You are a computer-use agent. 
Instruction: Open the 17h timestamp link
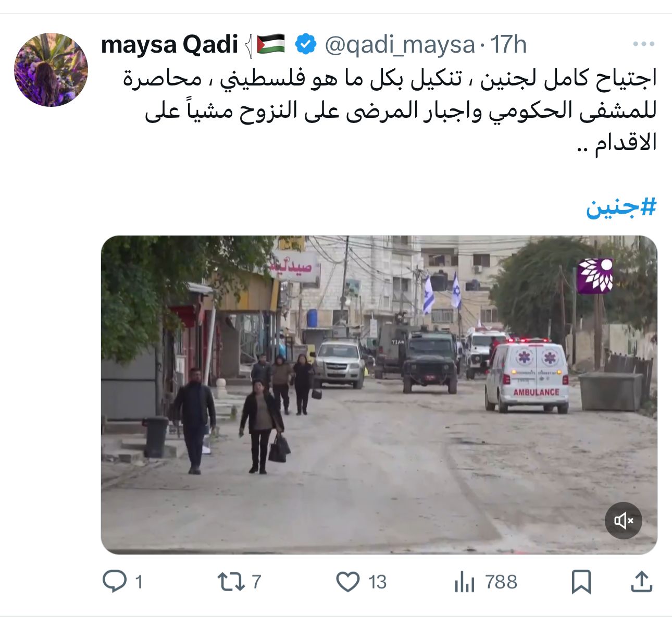(x=509, y=44)
